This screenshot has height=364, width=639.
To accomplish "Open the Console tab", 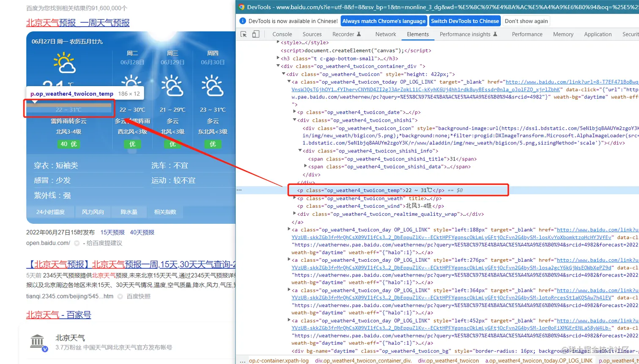I will (x=282, y=34).
